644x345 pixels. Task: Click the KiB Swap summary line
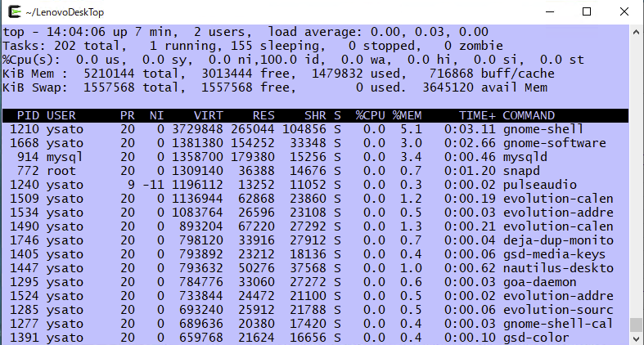(x=245, y=87)
